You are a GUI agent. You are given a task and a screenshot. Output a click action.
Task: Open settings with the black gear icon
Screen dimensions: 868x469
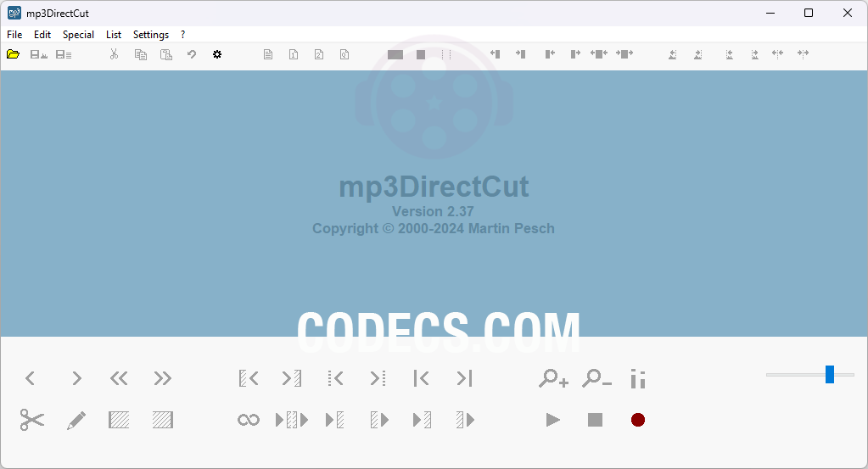(x=217, y=54)
